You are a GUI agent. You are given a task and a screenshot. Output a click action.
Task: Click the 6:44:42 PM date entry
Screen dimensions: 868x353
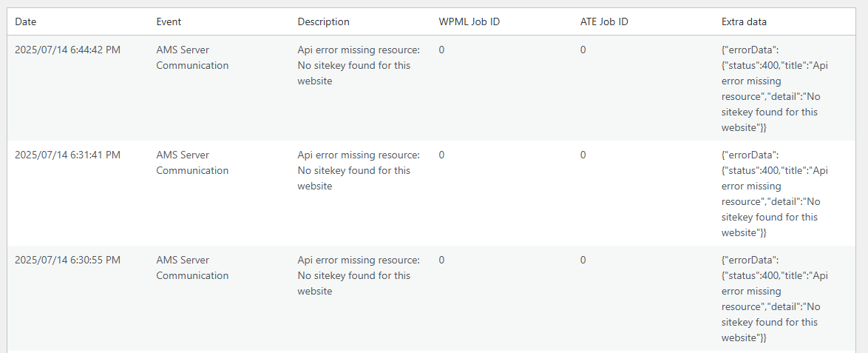(67, 50)
